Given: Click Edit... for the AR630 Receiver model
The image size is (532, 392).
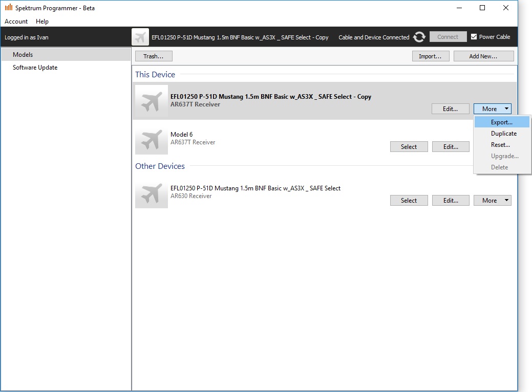Looking at the screenshot, I should click(450, 201).
